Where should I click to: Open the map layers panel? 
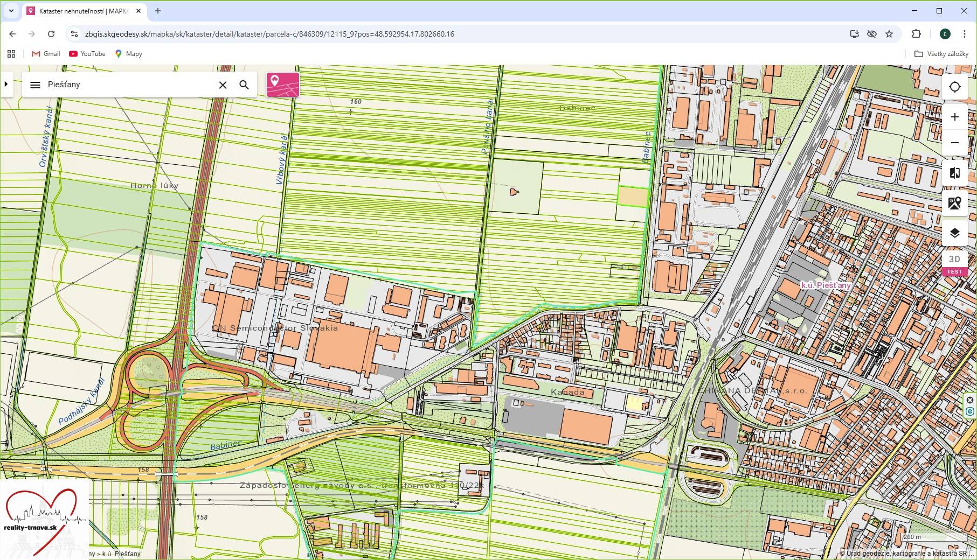(954, 233)
